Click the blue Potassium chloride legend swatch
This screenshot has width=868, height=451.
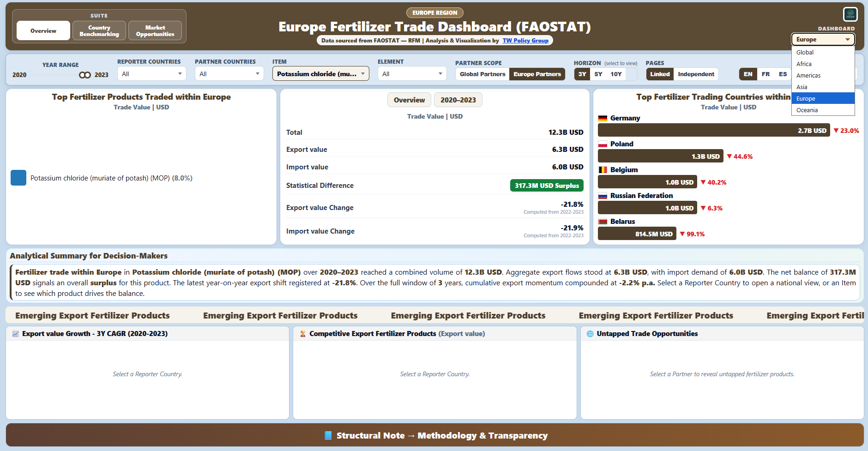(x=18, y=178)
